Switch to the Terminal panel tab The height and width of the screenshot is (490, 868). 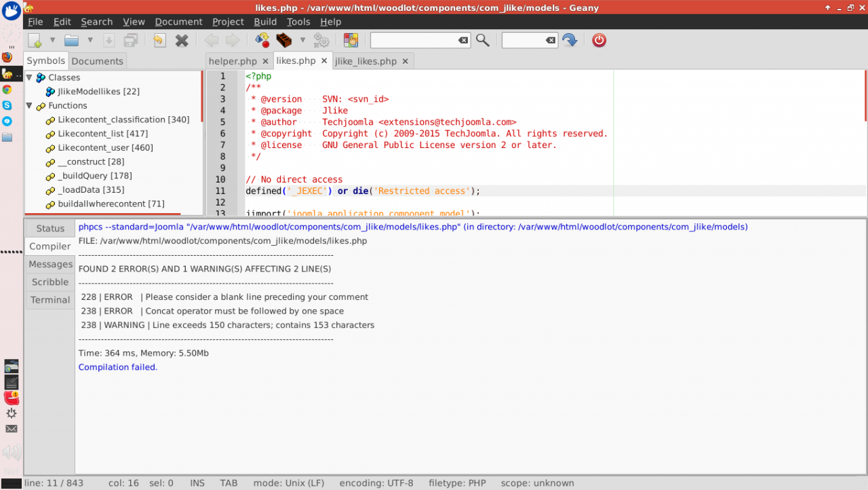tap(50, 300)
